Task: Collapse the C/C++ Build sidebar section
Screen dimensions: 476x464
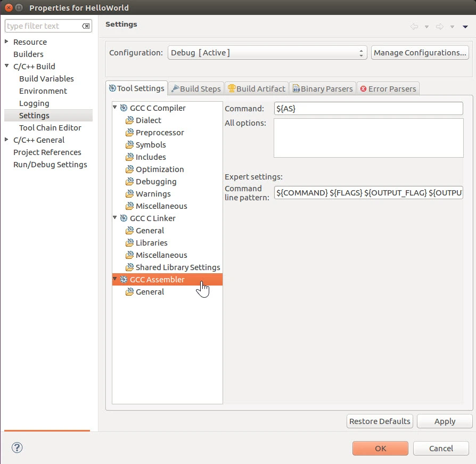Action: (x=6, y=67)
